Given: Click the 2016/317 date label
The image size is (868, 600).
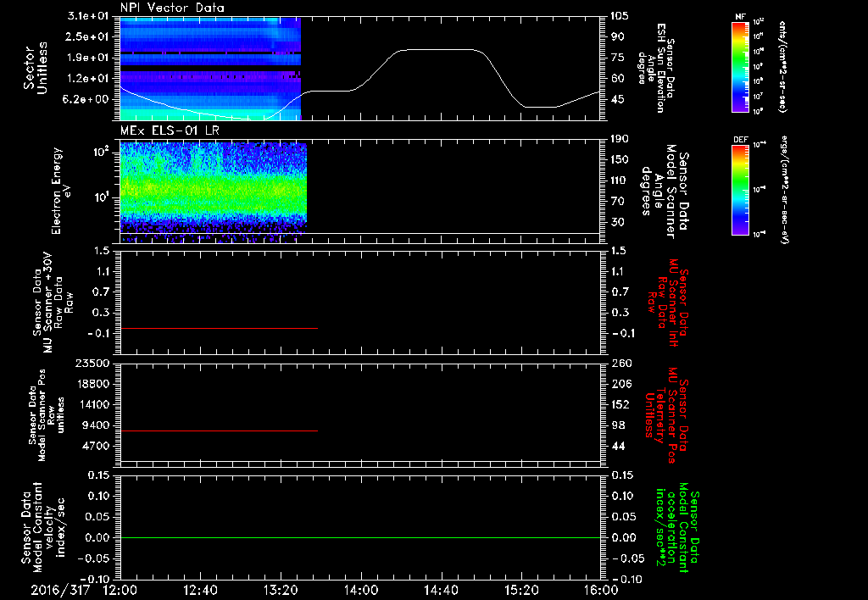Looking at the screenshot, I should [x=60, y=590].
